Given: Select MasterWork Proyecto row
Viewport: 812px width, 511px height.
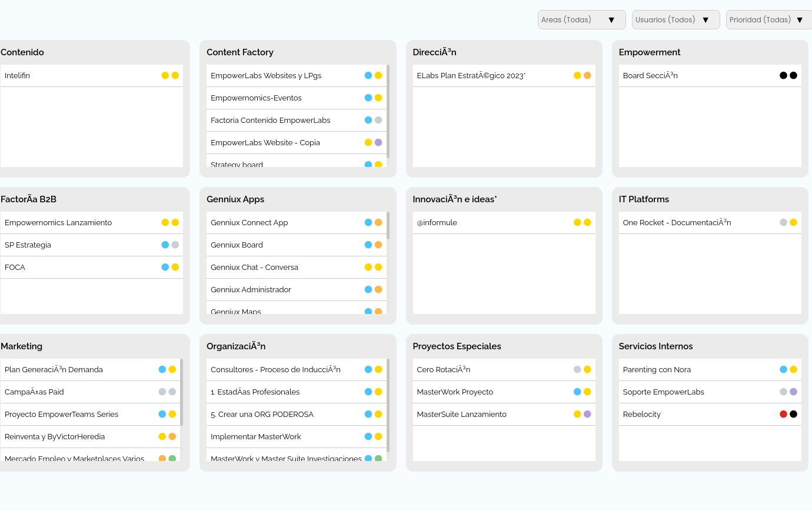Looking at the screenshot, I should (x=504, y=392).
